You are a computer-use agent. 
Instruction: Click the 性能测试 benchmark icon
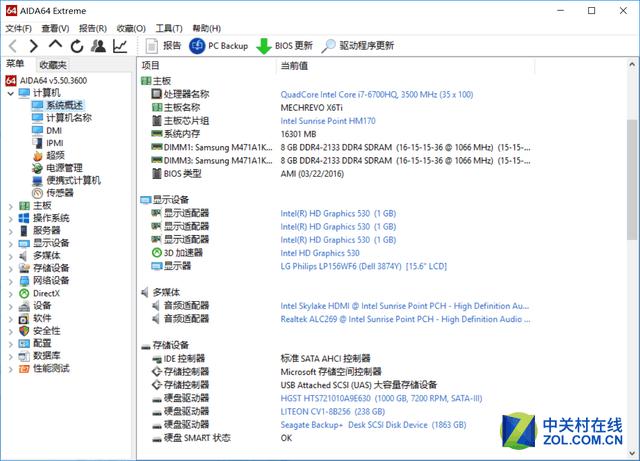pos(24,369)
